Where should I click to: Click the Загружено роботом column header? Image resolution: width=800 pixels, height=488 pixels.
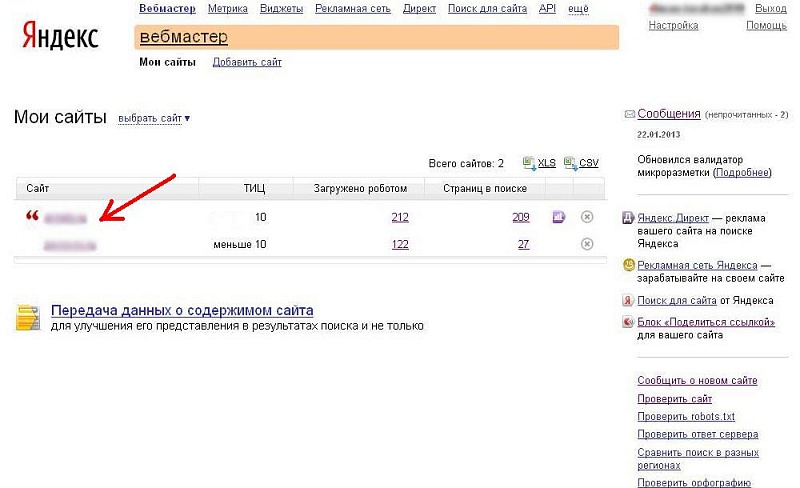tap(360, 188)
